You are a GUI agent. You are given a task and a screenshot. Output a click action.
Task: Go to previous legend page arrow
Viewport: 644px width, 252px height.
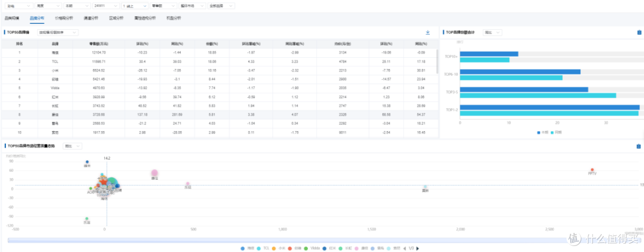point(404,248)
